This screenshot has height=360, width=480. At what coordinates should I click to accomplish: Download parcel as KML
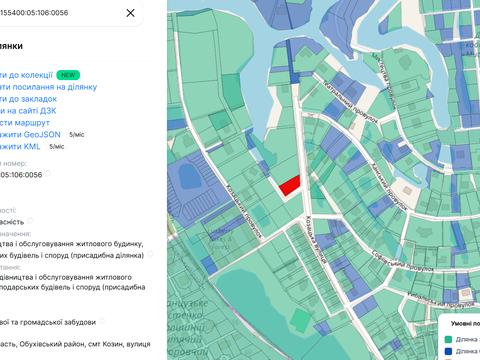point(20,146)
